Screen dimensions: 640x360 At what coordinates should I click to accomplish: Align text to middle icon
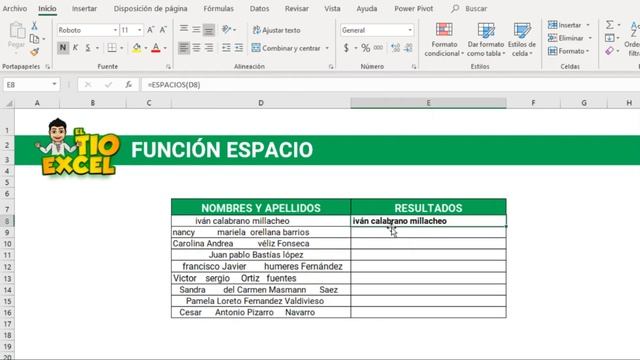(196, 29)
